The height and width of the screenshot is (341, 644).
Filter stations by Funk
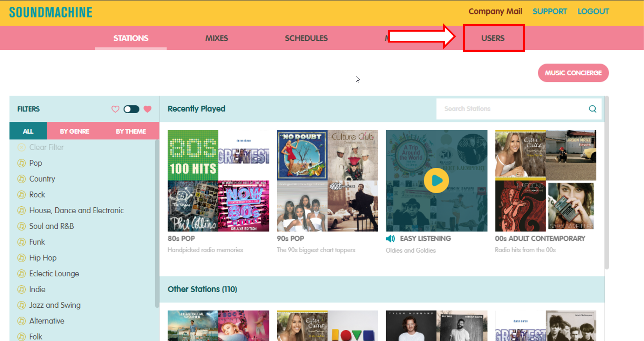click(37, 242)
